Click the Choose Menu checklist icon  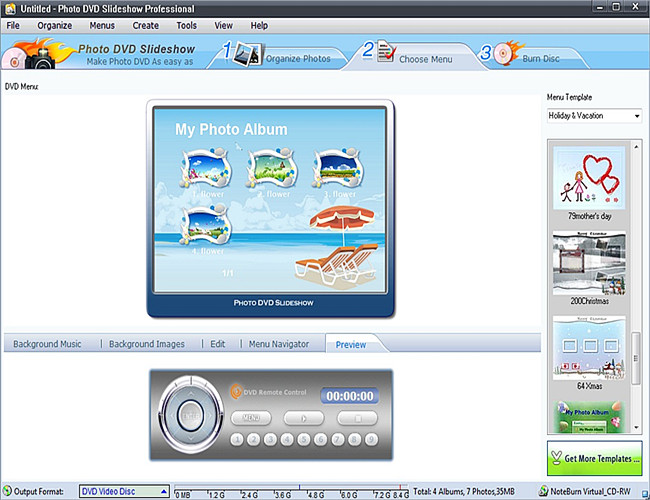(386, 53)
